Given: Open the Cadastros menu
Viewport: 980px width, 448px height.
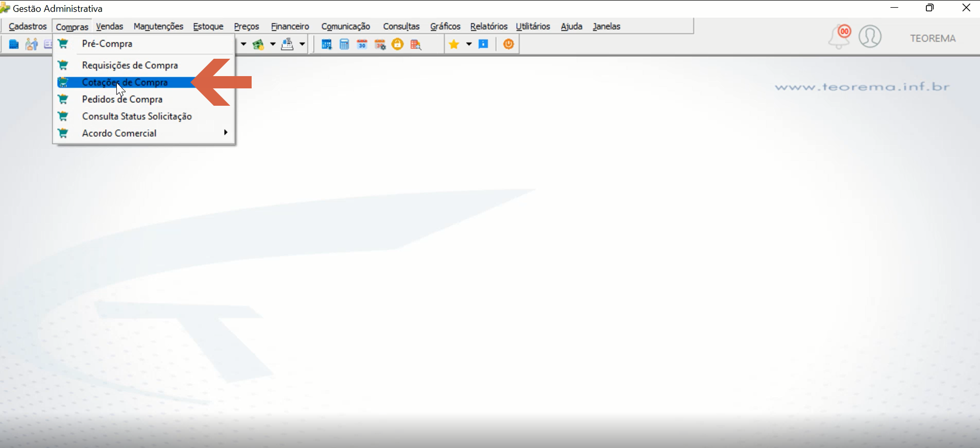Looking at the screenshot, I should 28,26.
